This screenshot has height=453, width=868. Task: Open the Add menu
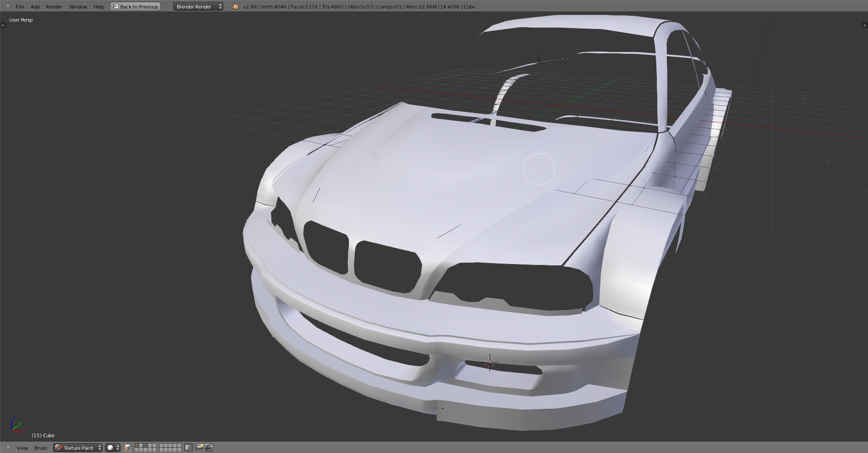(x=35, y=7)
